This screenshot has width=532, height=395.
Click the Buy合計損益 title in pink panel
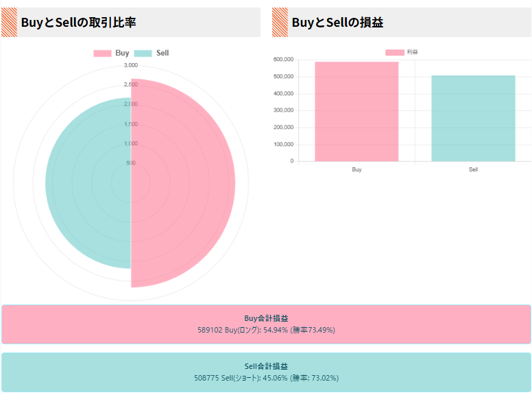point(266,318)
